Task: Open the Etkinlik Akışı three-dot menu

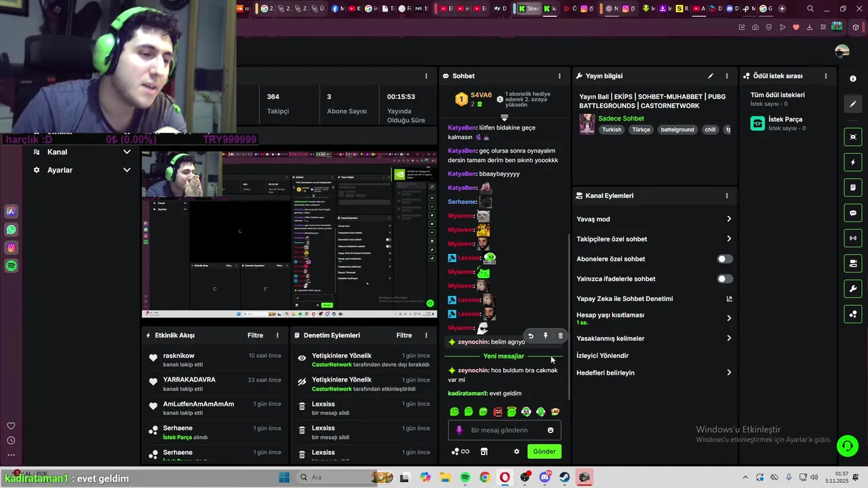Action: click(x=277, y=335)
